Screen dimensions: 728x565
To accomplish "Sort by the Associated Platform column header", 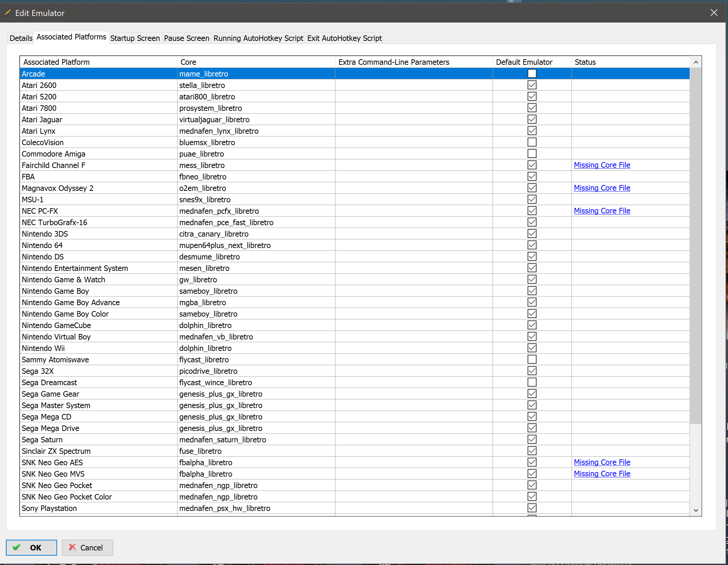I will click(99, 62).
